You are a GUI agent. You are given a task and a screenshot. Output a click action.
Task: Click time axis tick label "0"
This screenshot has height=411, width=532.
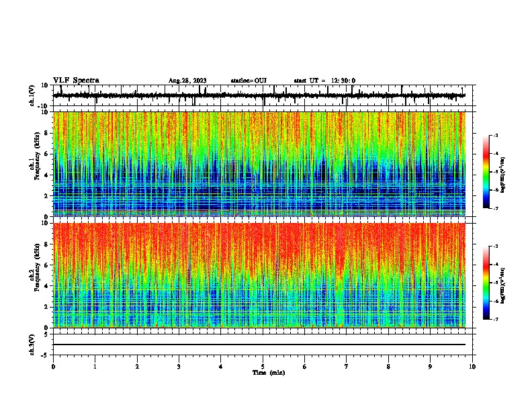pos(53,367)
